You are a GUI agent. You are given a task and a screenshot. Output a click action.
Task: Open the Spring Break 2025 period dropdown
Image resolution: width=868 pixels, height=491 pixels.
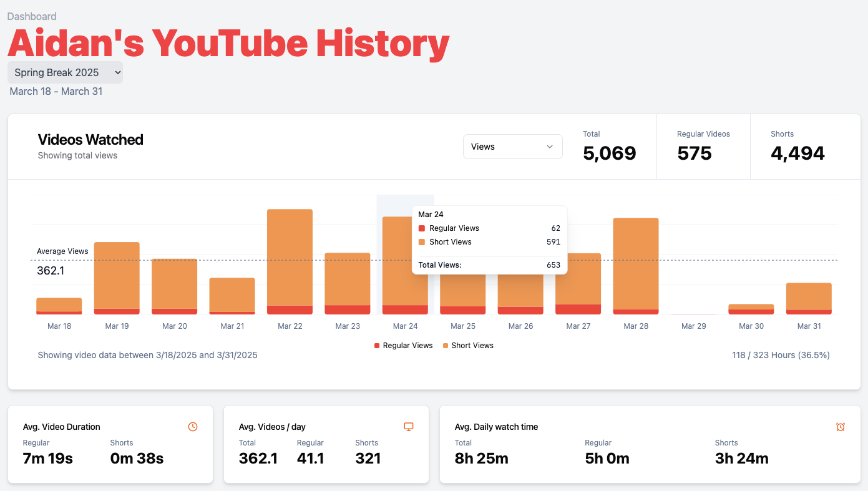click(x=65, y=72)
